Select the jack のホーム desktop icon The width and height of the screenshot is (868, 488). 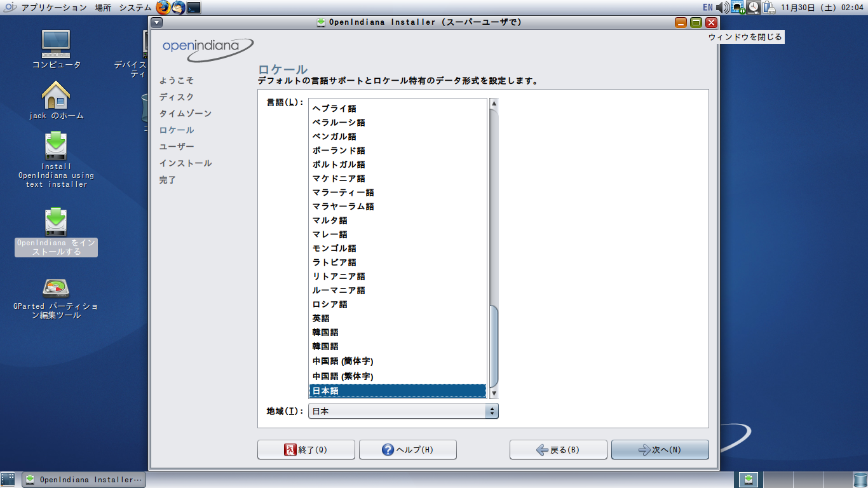click(x=56, y=100)
